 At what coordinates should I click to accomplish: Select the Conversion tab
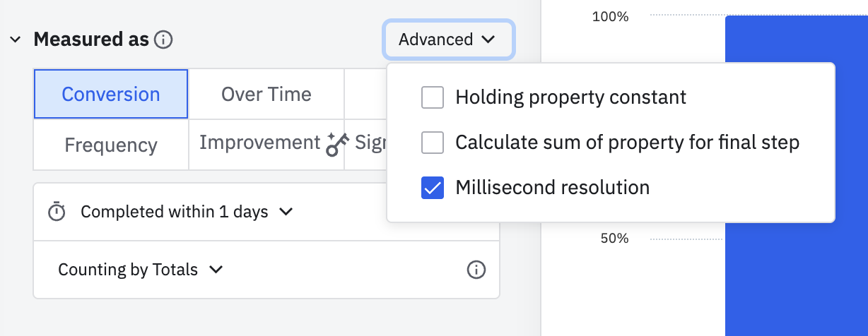pyautogui.click(x=111, y=95)
